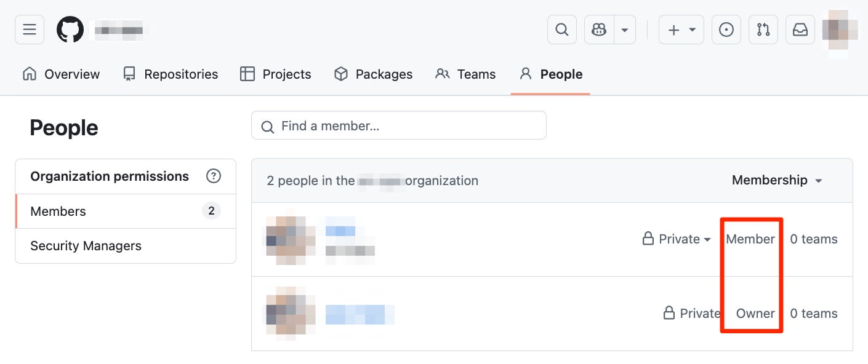The height and width of the screenshot is (364, 868).
Task: Switch to the Repositories tab
Action: [x=171, y=74]
